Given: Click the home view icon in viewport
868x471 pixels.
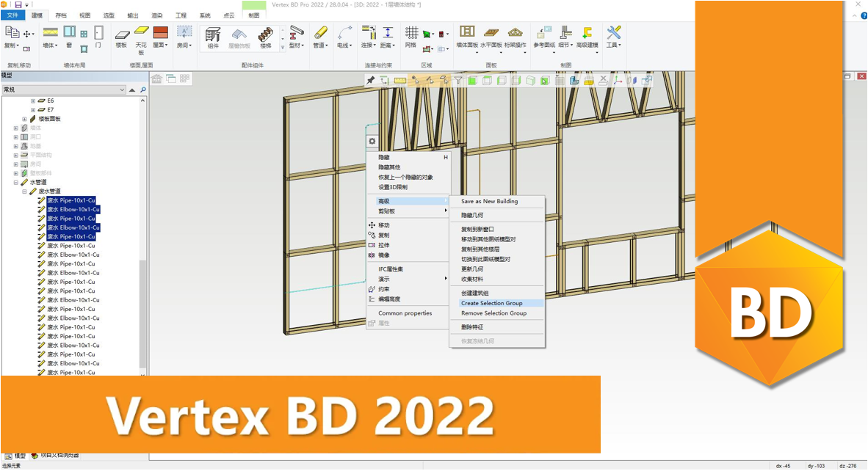Looking at the screenshot, I should coord(156,79).
